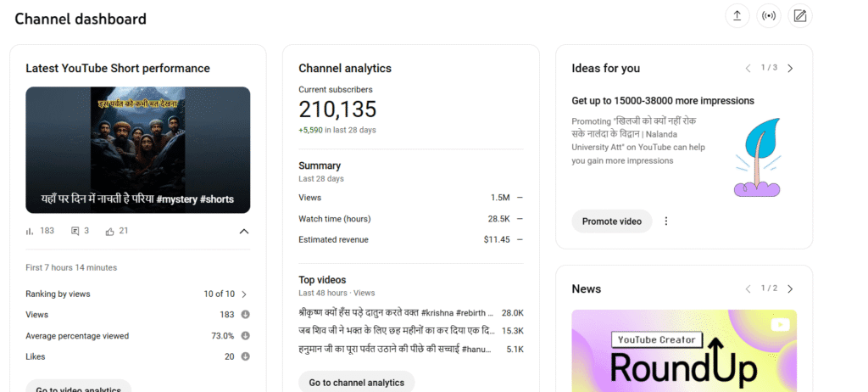
Task: Open three-dot options beside Promote video
Action: (x=666, y=221)
